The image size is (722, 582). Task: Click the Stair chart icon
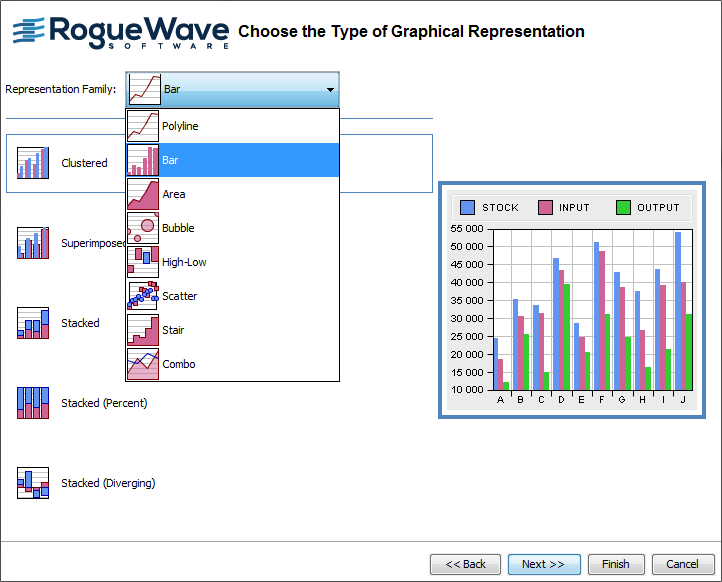coord(143,330)
